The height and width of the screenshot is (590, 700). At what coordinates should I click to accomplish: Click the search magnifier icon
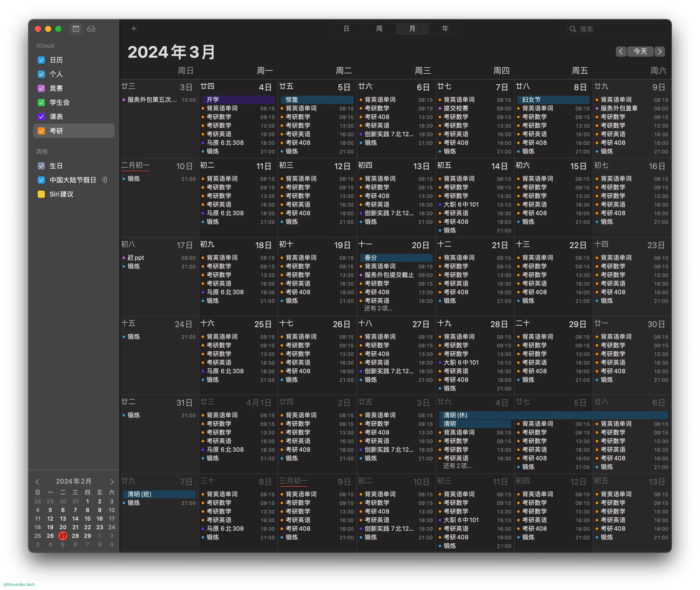click(573, 29)
